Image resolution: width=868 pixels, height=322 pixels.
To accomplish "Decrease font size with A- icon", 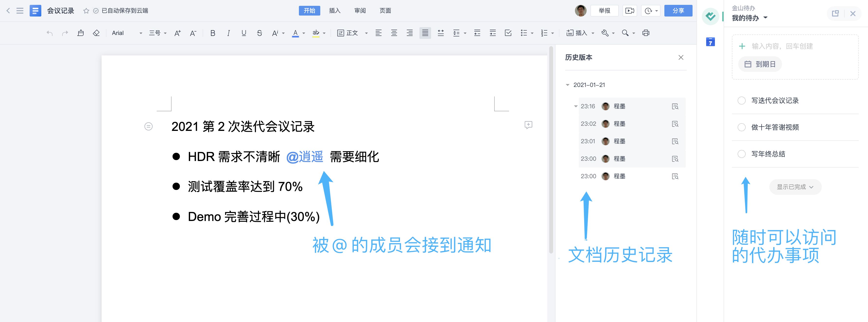I will (193, 33).
